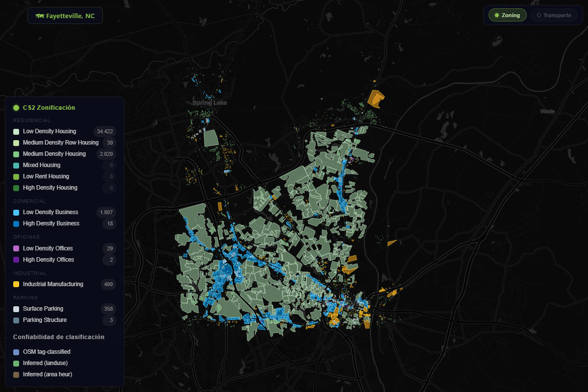Image resolution: width=588 pixels, height=392 pixels.
Task: Click the High Density Offices legend label
Action: [49, 260]
